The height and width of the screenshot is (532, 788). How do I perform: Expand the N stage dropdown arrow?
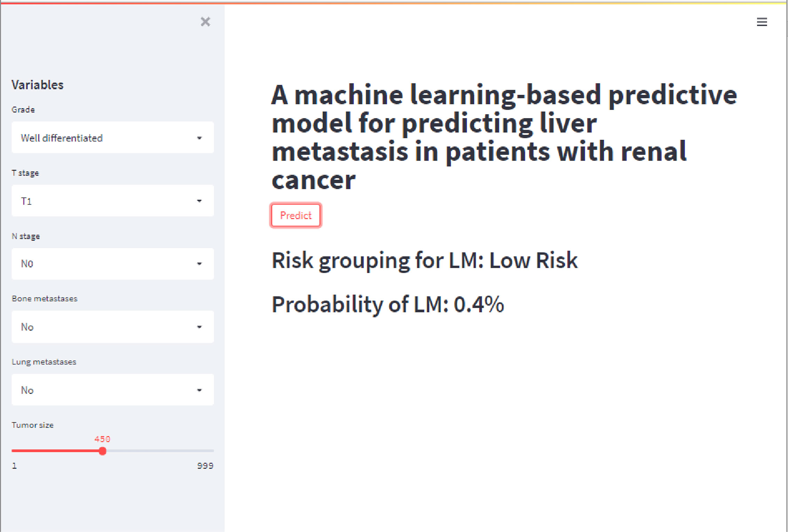click(199, 264)
